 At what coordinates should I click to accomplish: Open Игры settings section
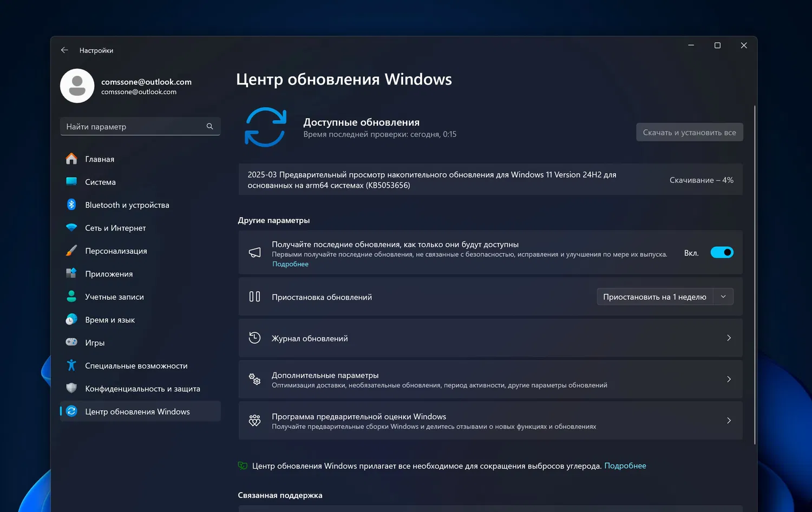coord(140,342)
